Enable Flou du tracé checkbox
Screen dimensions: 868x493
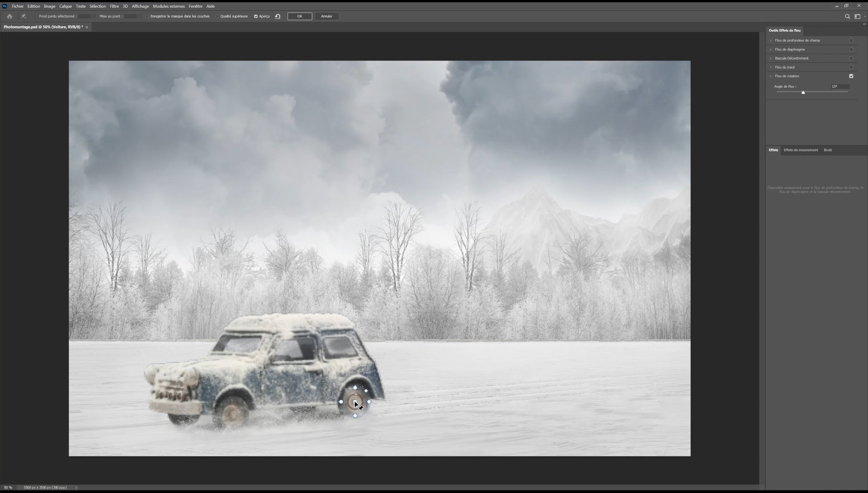click(x=851, y=67)
